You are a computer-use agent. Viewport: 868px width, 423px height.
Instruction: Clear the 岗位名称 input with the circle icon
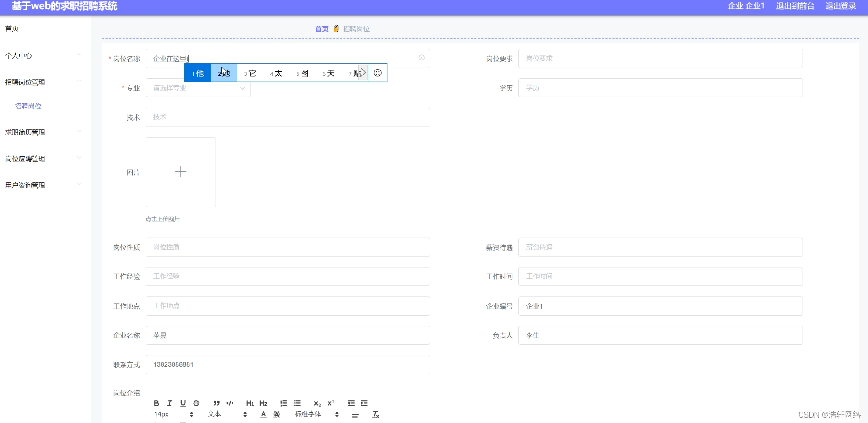pos(421,58)
